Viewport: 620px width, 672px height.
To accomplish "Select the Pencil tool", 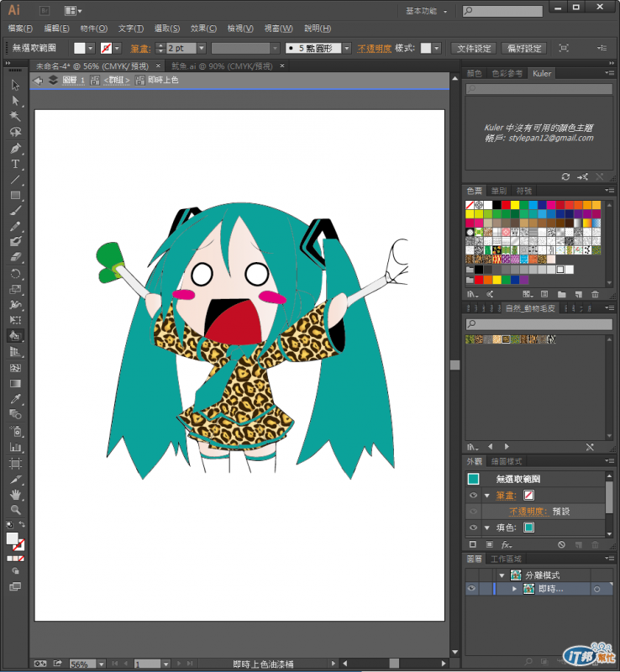I will click(x=15, y=226).
